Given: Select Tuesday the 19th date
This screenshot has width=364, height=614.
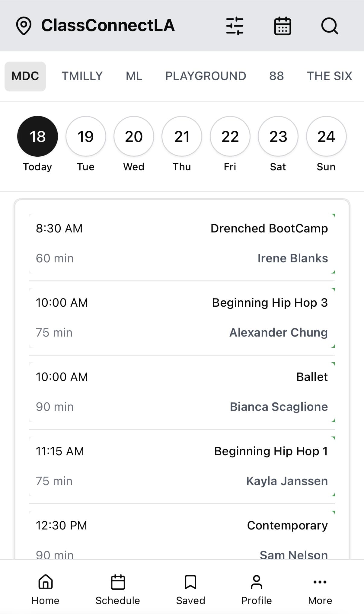Looking at the screenshot, I should 86,136.
